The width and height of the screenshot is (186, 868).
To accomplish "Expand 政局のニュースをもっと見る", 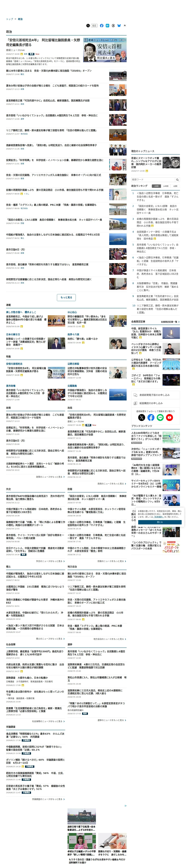I will (x=112, y=483).
